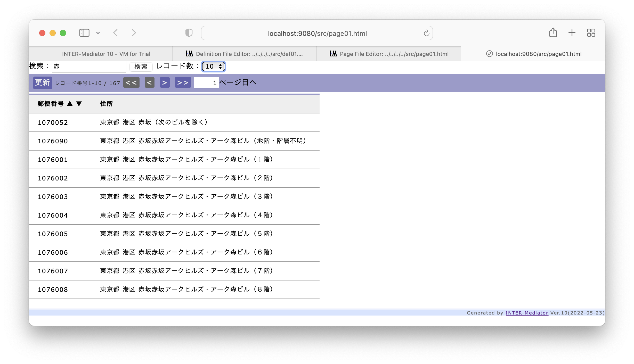This screenshot has height=364, width=634.
Task: Maximize the window with green button
Action: coord(63,33)
